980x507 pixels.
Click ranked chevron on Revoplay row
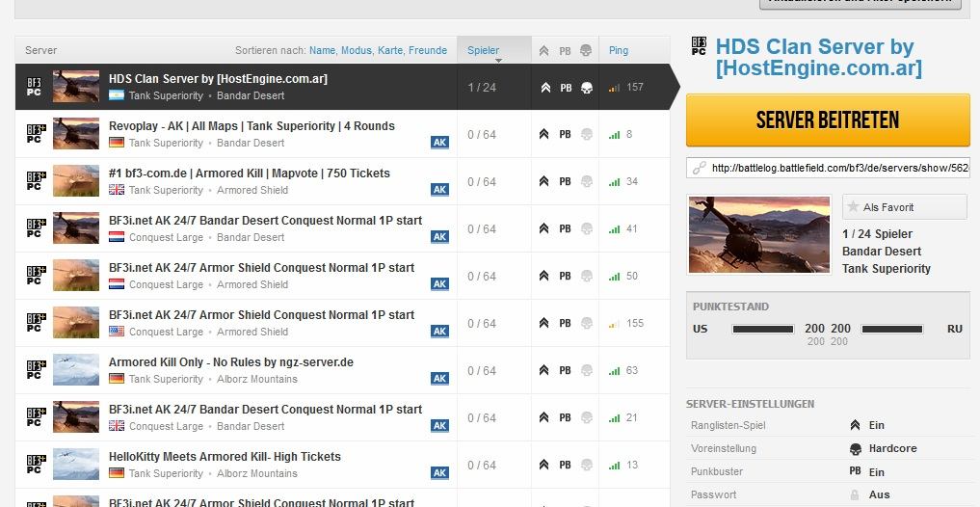tap(543, 134)
